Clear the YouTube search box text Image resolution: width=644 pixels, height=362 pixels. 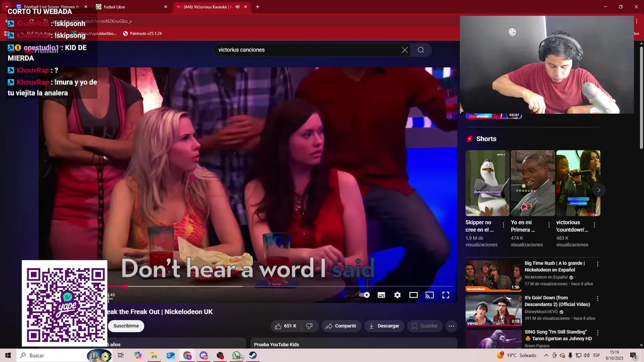[405, 50]
